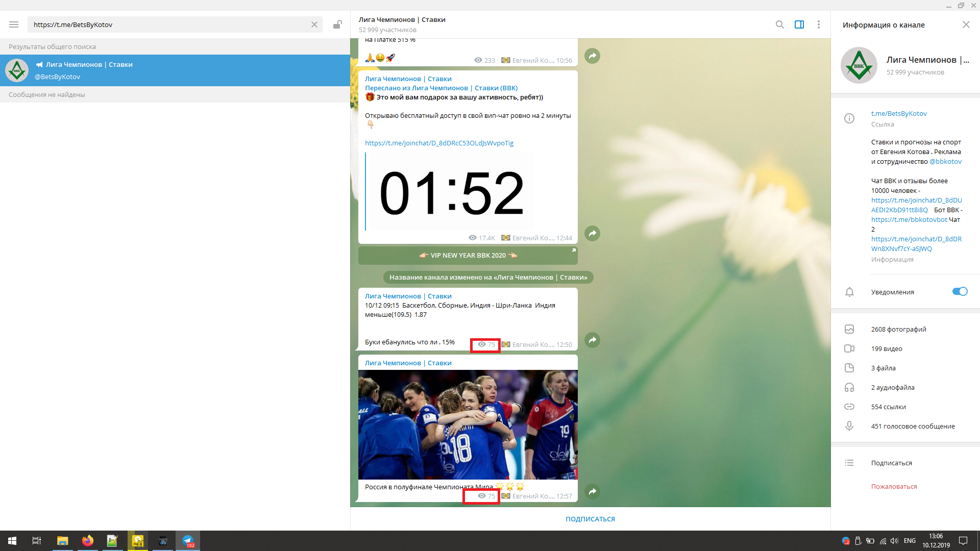Open the channel avatar in info panel

(859, 65)
